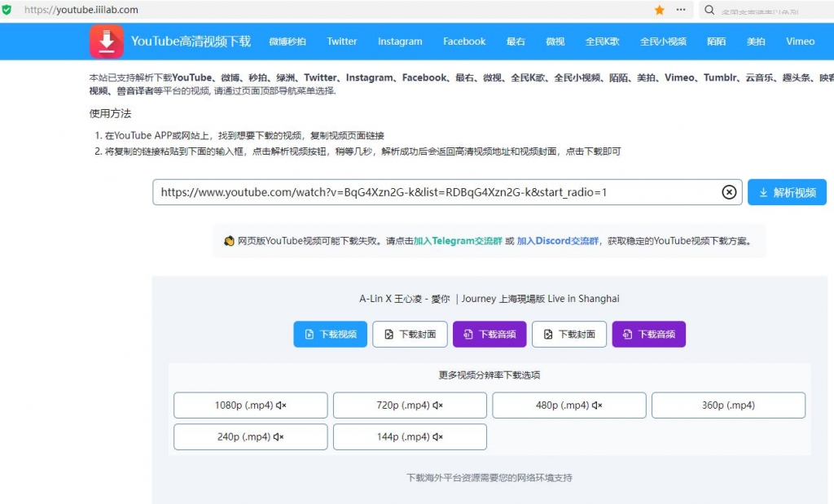The width and height of the screenshot is (834, 504).
Task: Pick the 144p (.mp4) download option
Action: point(410,436)
